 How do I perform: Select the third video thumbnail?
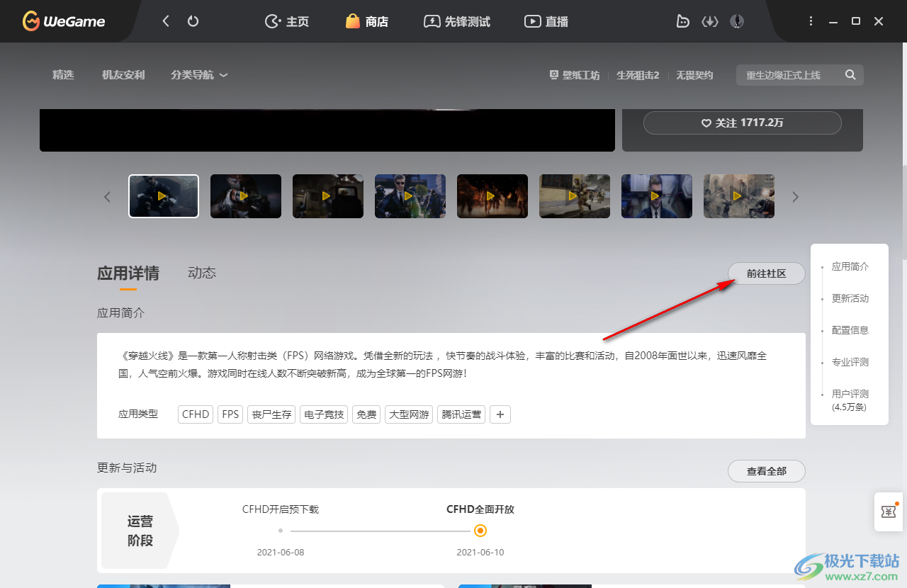point(328,196)
